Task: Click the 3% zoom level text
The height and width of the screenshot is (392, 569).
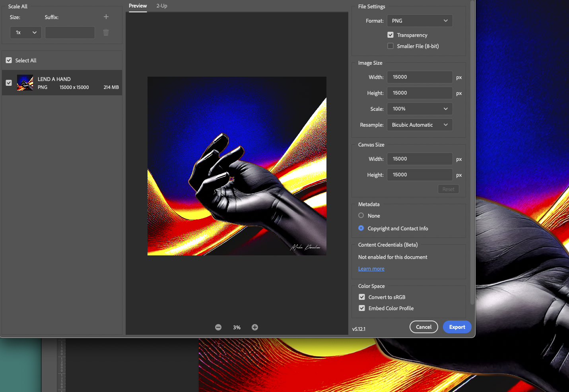Action: click(237, 328)
